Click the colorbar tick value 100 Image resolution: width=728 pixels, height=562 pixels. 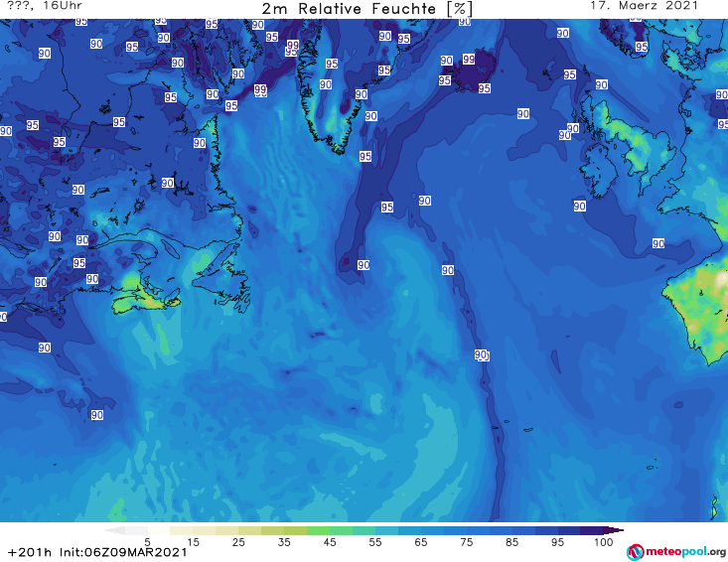click(603, 542)
